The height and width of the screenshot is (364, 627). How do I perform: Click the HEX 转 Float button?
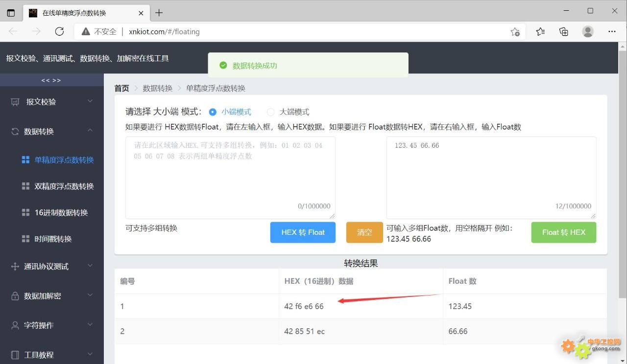(x=303, y=232)
